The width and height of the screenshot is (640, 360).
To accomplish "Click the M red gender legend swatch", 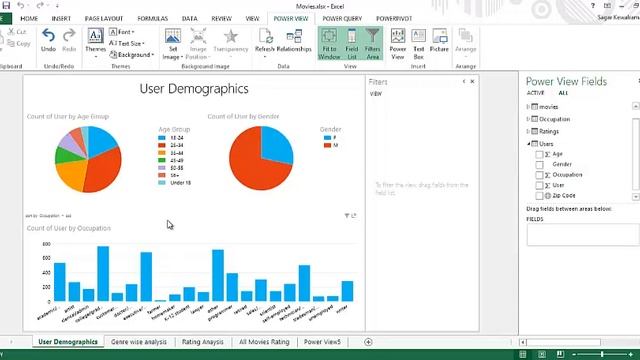I will [x=327, y=145].
